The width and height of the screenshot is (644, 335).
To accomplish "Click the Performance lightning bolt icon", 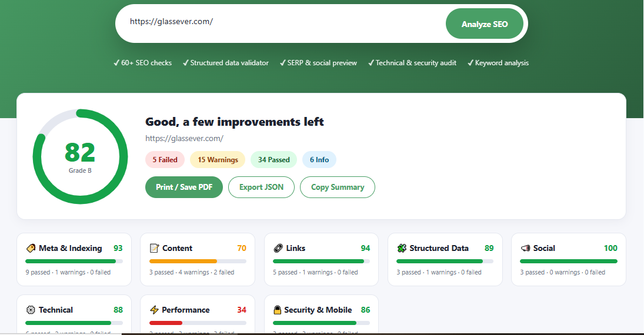I will coord(155,310).
